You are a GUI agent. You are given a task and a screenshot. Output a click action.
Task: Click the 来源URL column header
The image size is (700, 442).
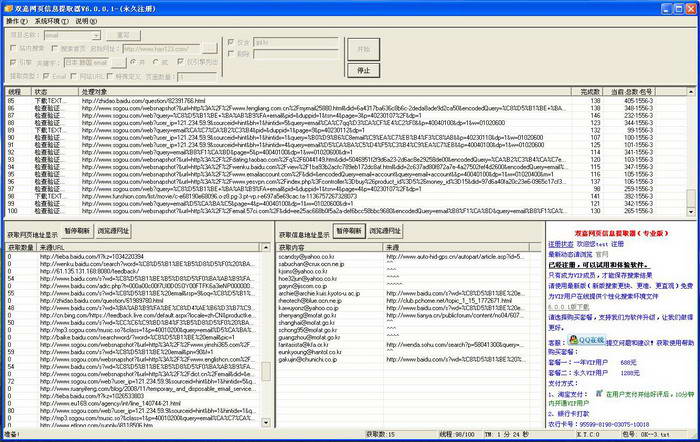point(147,247)
